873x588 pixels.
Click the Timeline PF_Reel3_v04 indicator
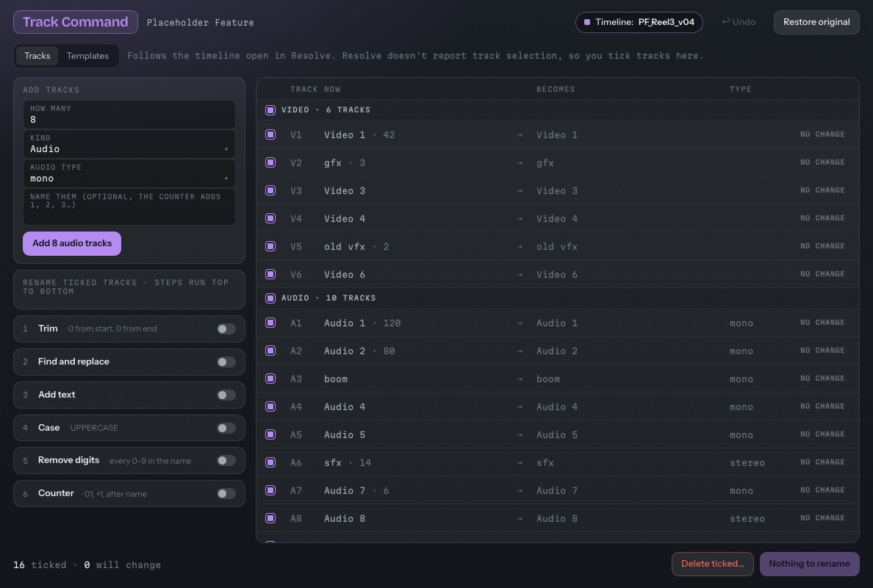point(639,22)
